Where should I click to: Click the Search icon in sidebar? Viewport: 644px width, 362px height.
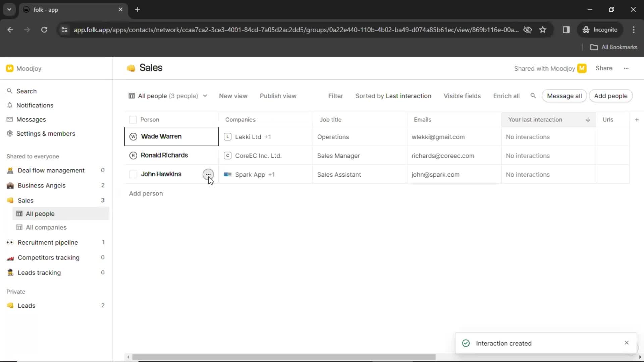(10, 90)
